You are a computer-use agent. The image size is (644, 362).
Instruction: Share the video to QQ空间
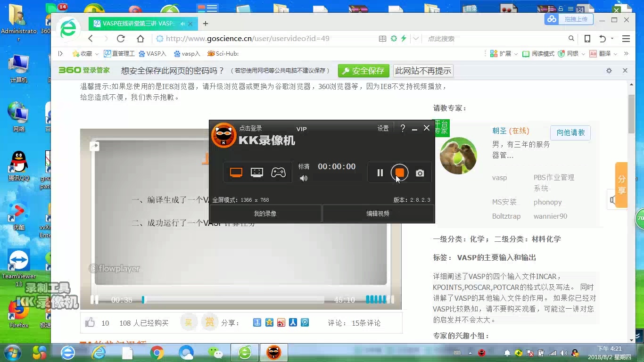pyautogui.click(x=269, y=322)
